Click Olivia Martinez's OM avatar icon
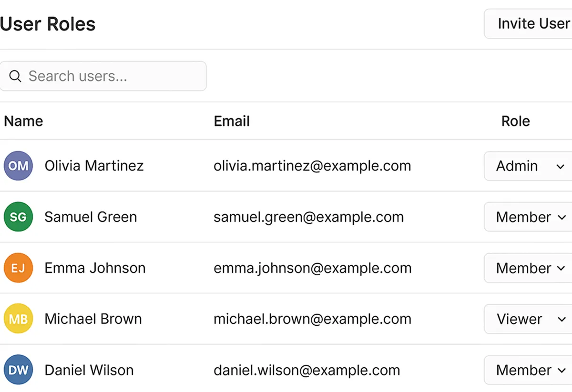Screen dimensions: 572x392 pos(18,166)
